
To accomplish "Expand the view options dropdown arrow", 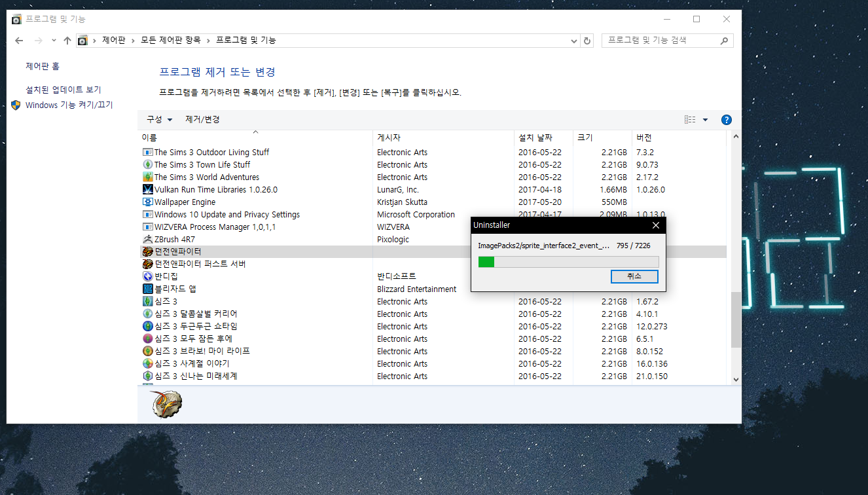I will click(705, 120).
